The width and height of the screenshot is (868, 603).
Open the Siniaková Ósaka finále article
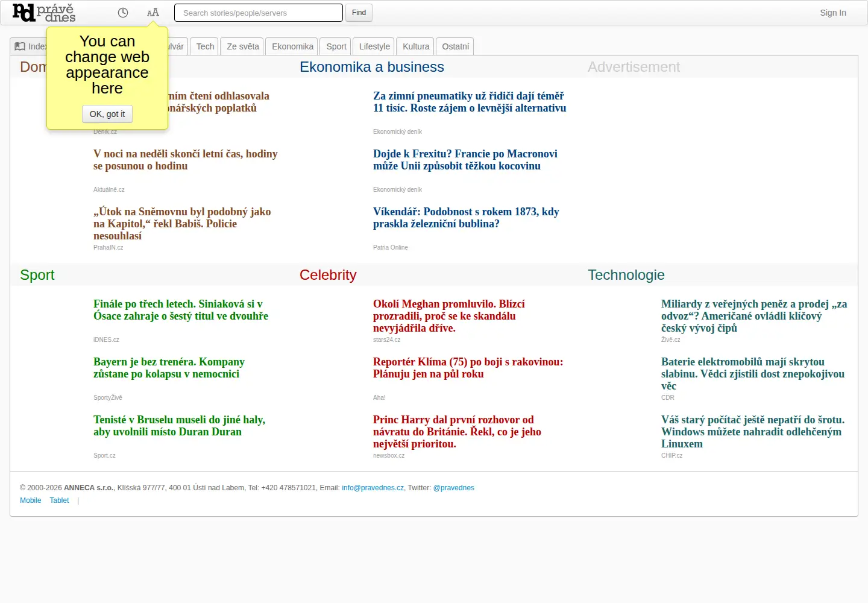pyautogui.click(x=181, y=310)
